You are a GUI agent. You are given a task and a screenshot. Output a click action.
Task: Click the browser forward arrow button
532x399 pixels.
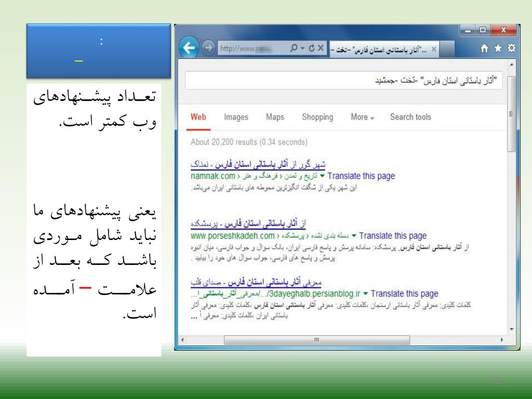pos(208,48)
